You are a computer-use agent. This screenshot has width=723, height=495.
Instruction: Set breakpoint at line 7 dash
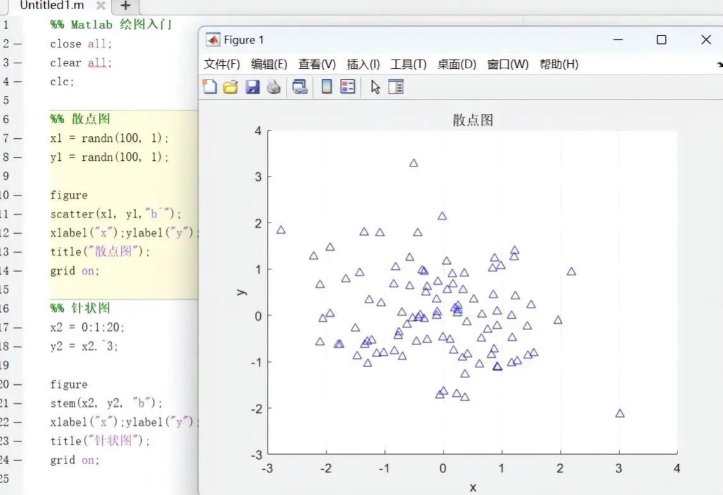(x=18, y=138)
